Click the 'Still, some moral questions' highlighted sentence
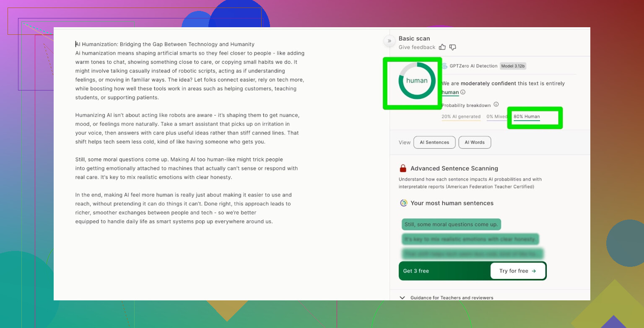Screen dimensions: 644x328 click(x=451, y=225)
